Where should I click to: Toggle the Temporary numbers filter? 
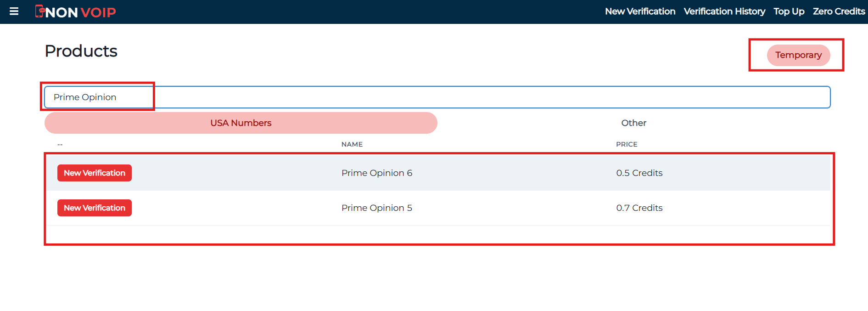point(798,55)
